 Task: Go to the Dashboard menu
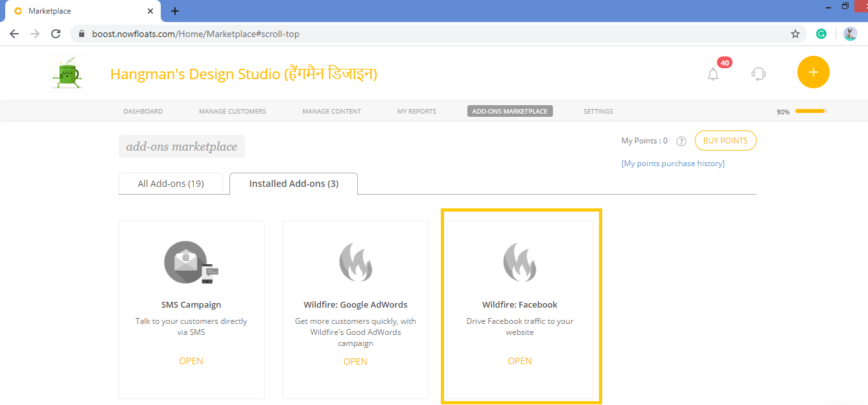143,111
